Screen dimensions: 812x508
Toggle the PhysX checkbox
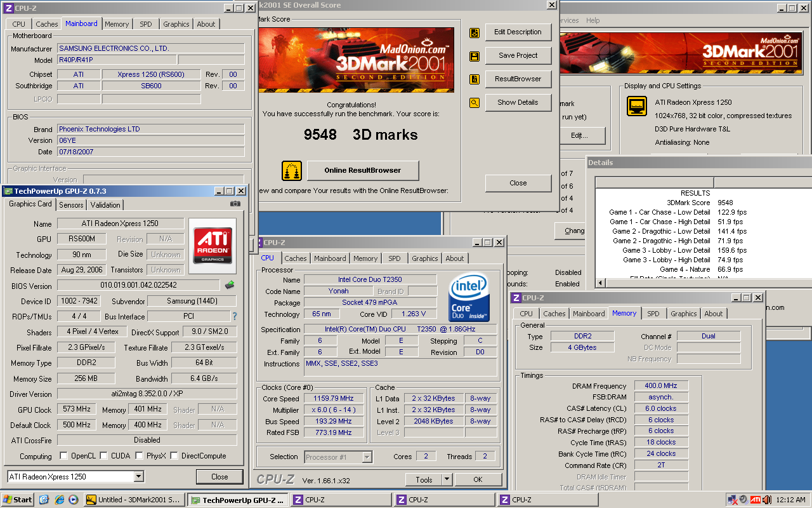(140, 456)
